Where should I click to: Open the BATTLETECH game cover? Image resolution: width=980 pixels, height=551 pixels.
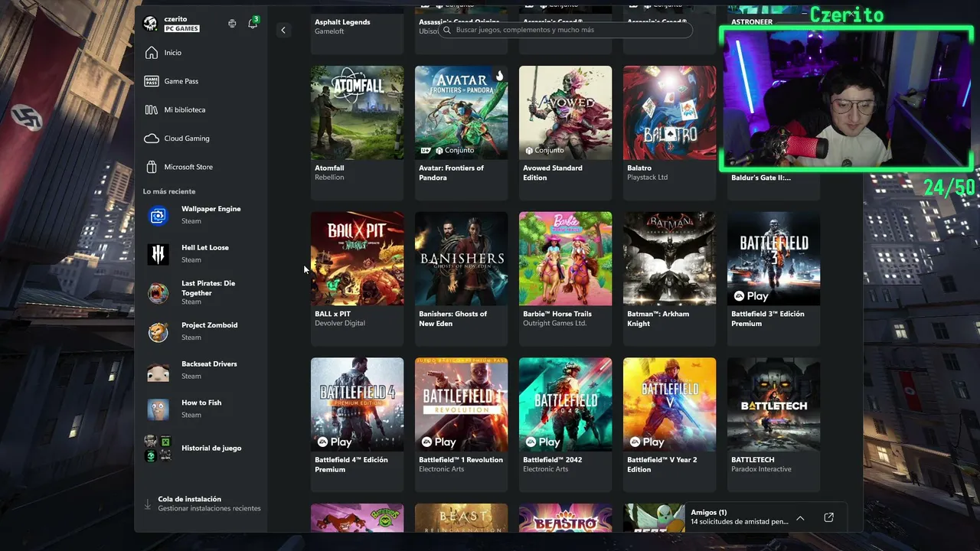tap(773, 405)
